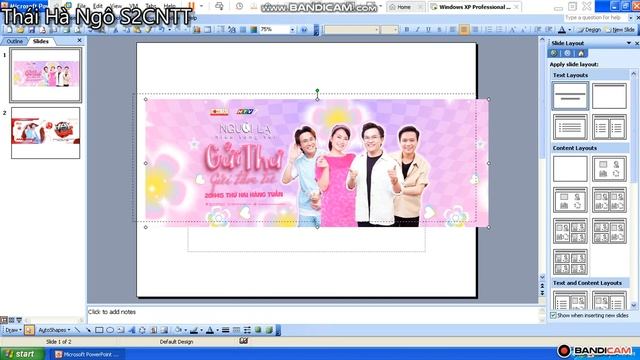Viewport: 640px width, 360px height.
Task: Open the 3-D Style options
Action: pyautogui.click(x=269, y=330)
